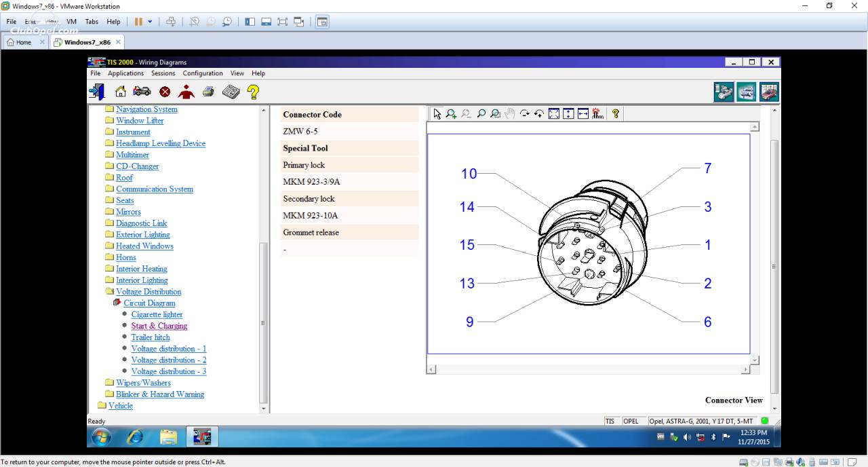Expand the Exterior Lighting folder
This screenshot has height=467, width=868.
coord(110,235)
